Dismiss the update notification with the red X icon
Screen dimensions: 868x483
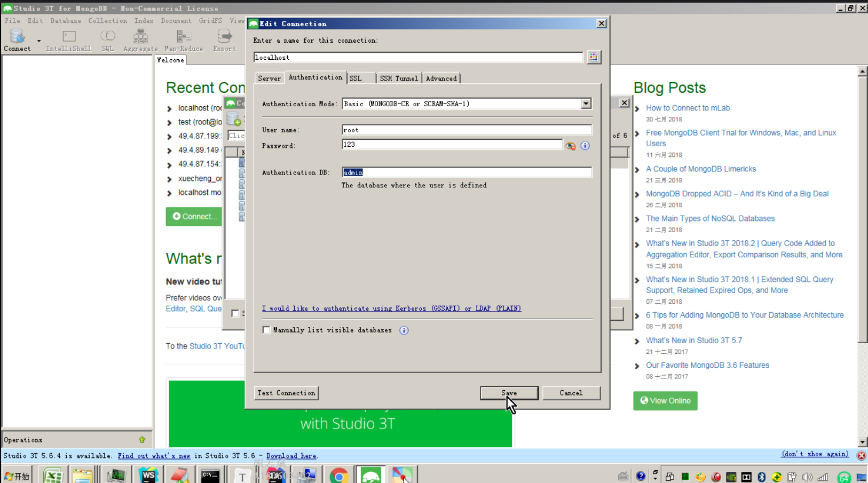coord(861,455)
